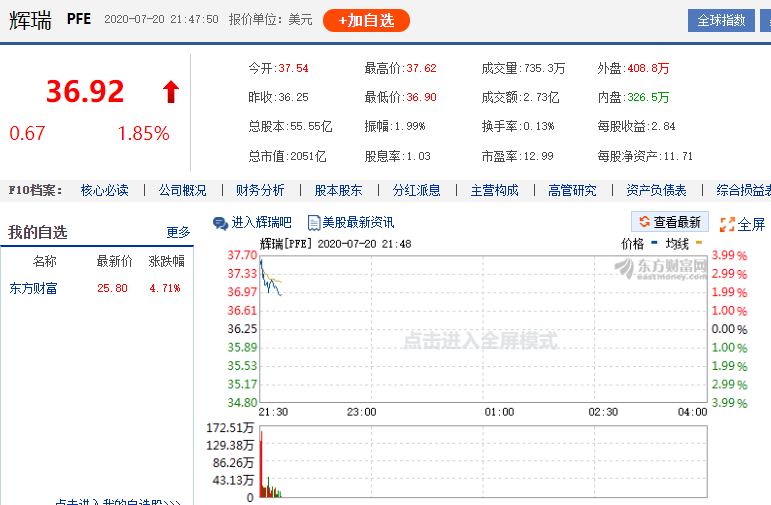
Task: Click the red up arrow next to 36.92
Action: (171, 92)
